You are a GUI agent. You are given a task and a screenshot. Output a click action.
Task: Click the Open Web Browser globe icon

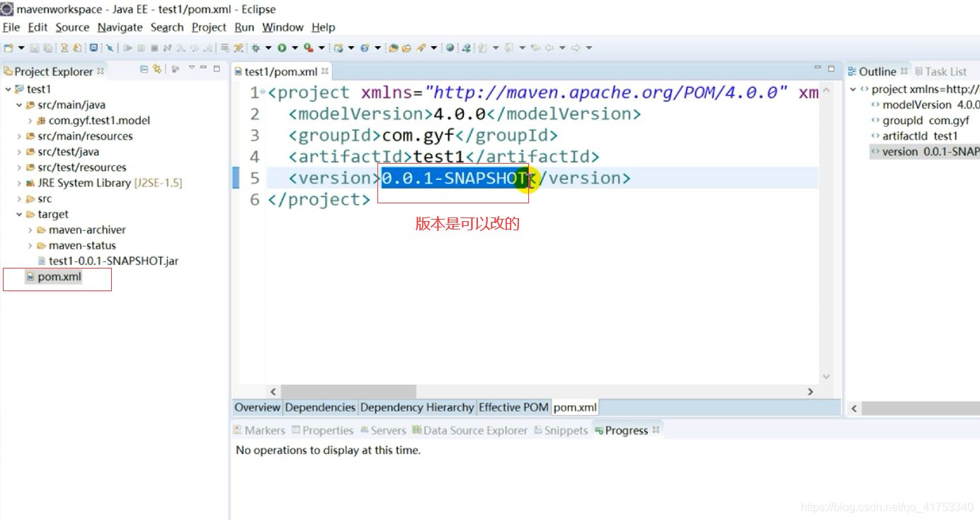tap(450, 47)
